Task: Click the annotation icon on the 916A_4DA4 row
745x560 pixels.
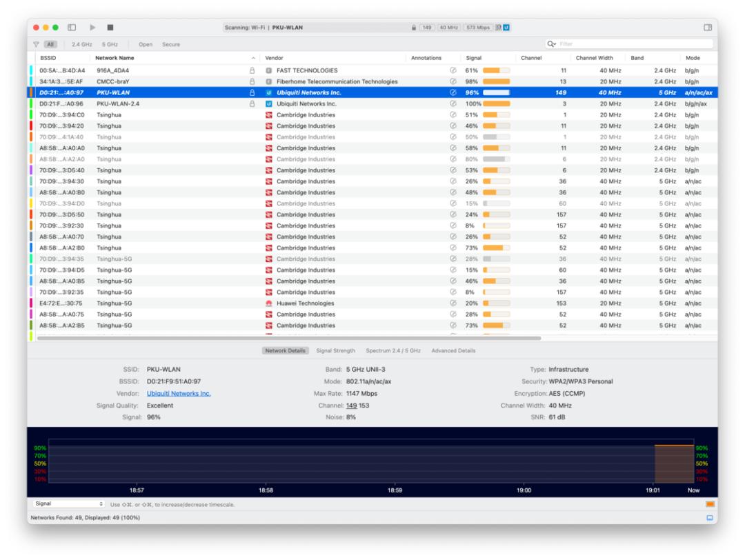Action: click(x=453, y=70)
